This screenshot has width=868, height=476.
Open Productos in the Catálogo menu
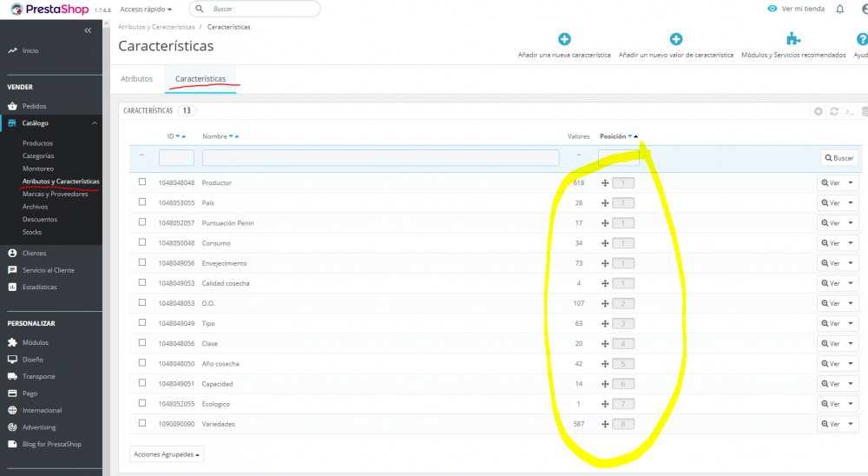pos(37,143)
